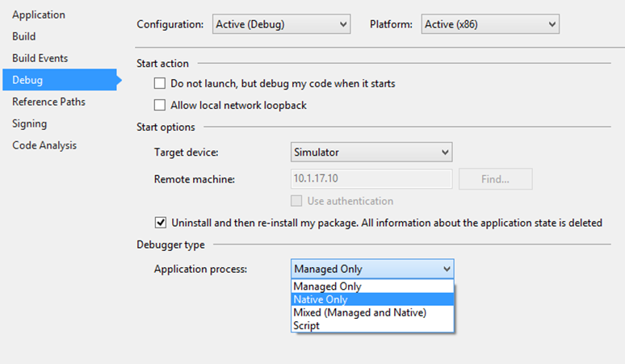Click the Remote machine address field
This screenshot has width=625, height=364.
click(371, 178)
